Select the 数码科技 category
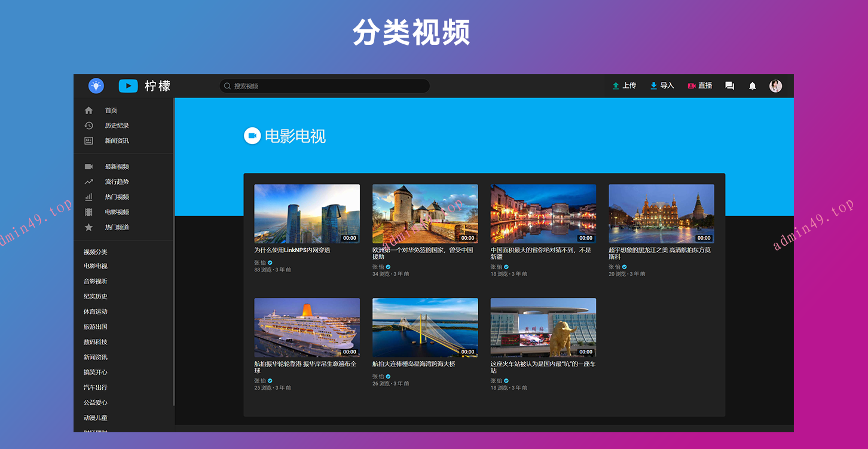The width and height of the screenshot is (868, 449). coord(95,342)
